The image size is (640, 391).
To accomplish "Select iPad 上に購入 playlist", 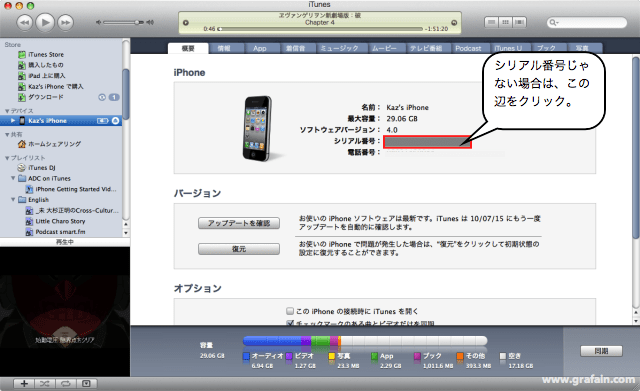I will tap(47, 76).
